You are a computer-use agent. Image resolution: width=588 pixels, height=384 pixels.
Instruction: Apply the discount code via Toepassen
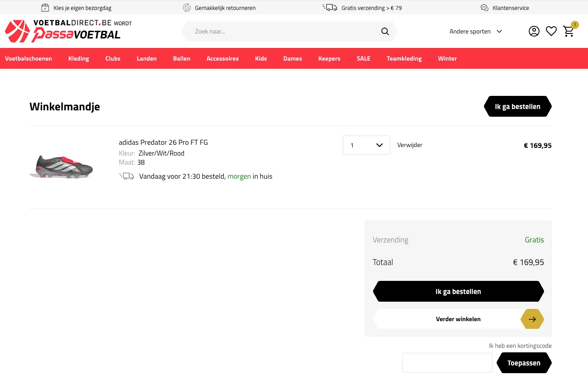[x=524, y=362]
